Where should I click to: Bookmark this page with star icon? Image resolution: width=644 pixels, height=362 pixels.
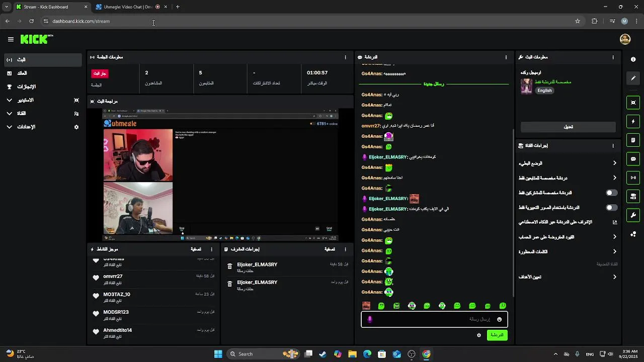pyautogui.click(x=578, y=21)
